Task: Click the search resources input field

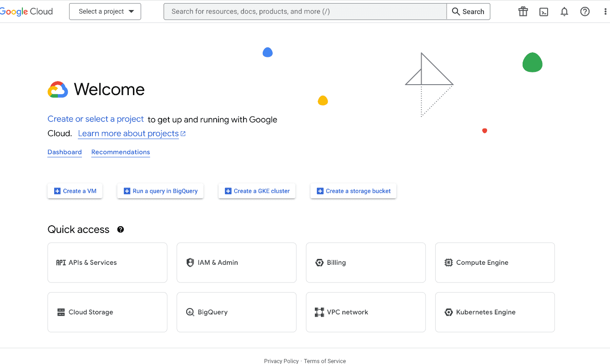Action: click(x=305, y=12)
